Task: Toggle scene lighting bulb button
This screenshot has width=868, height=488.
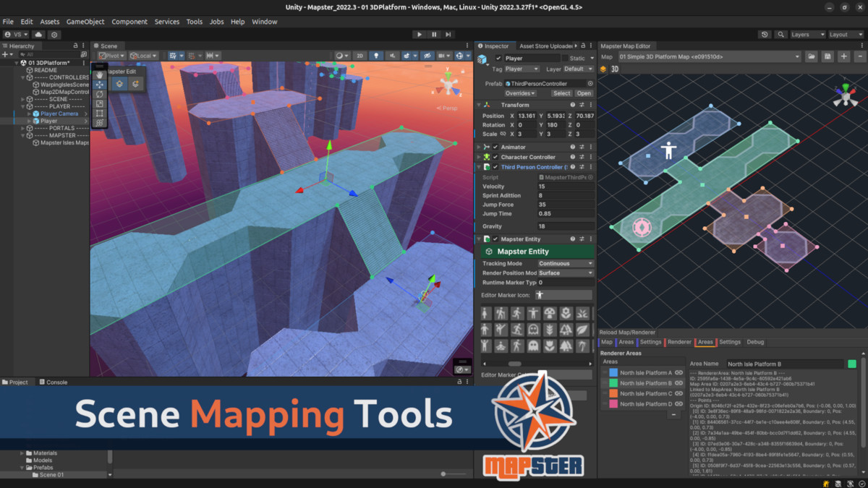Action: (x=375, y=56)
